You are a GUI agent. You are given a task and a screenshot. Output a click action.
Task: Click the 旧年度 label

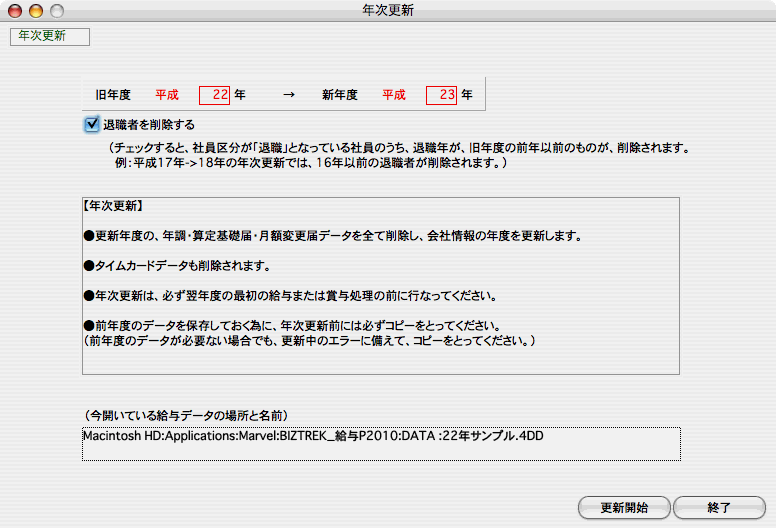(x=113, y=95)
